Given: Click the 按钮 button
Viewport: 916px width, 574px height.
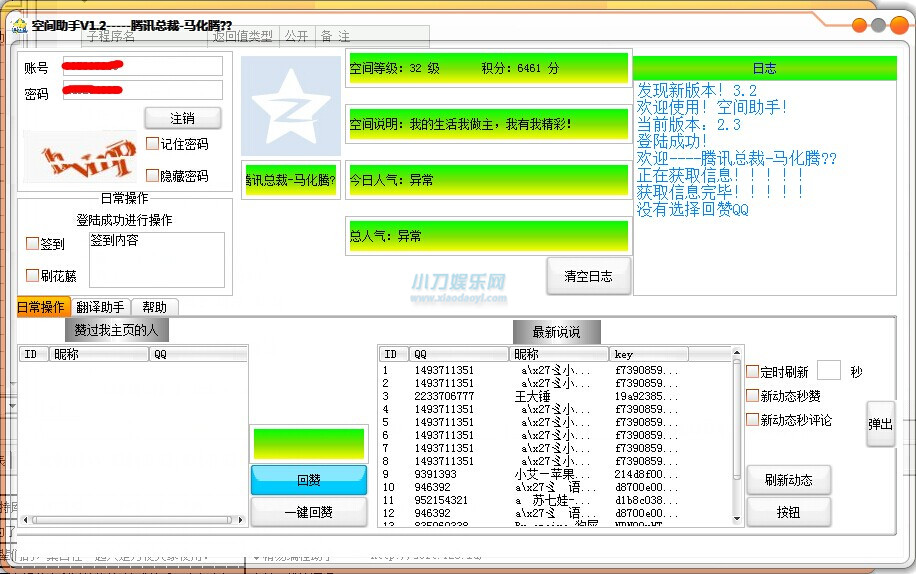Looking at the screenshot, I should click(x=789, y=512).
